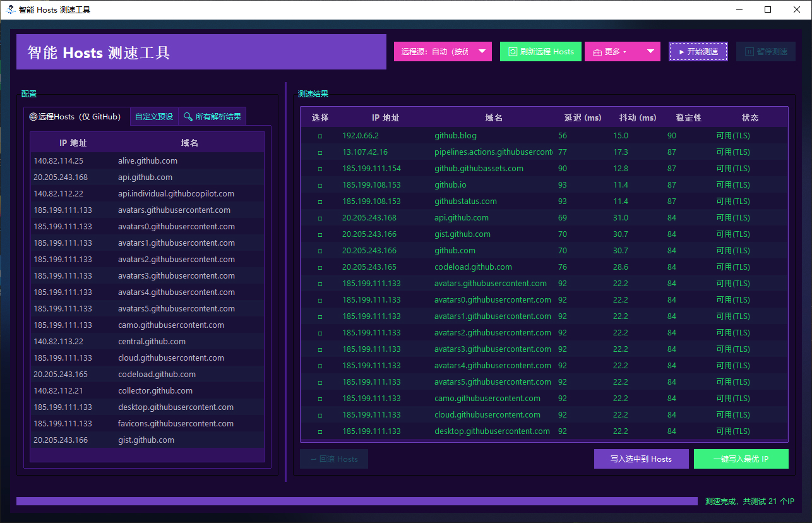The height and width of the screenshot is (523, 812).
Task: Click the result IP 13.107.42.16
Action: click(x=365, y=152)
